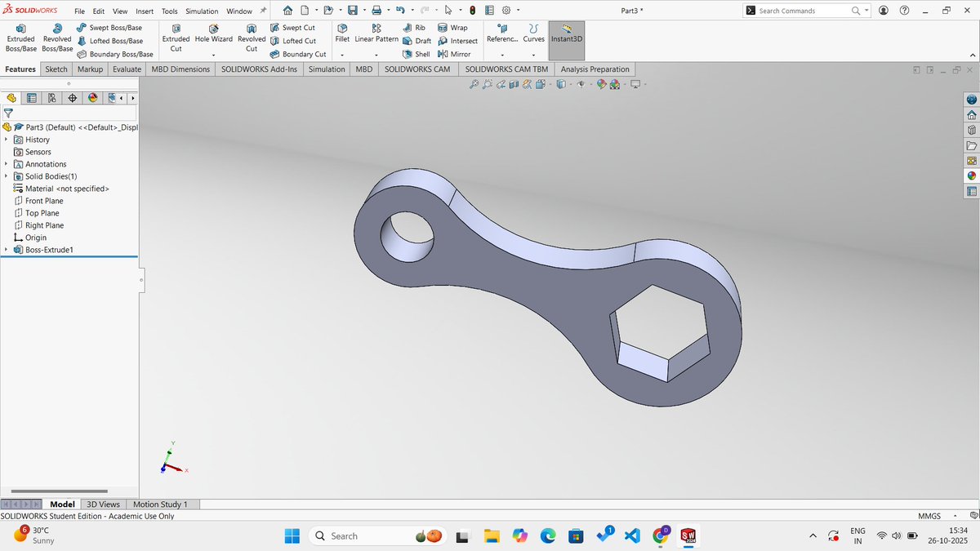Select the Intersect tool
Image resolution: width=980 pixels, height=551 pixels.
[457, 41]
